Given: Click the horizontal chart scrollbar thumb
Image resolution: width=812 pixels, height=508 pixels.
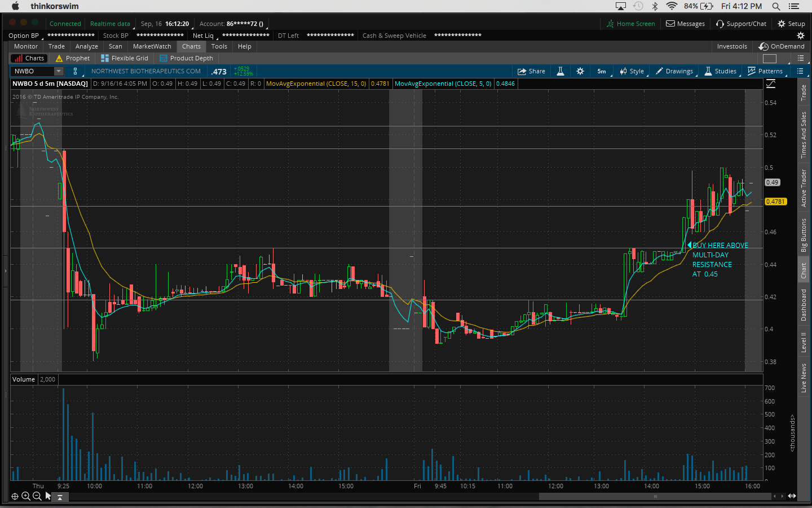Looking at the screenshot, I should pyautogui.click(x=655, y=497).
